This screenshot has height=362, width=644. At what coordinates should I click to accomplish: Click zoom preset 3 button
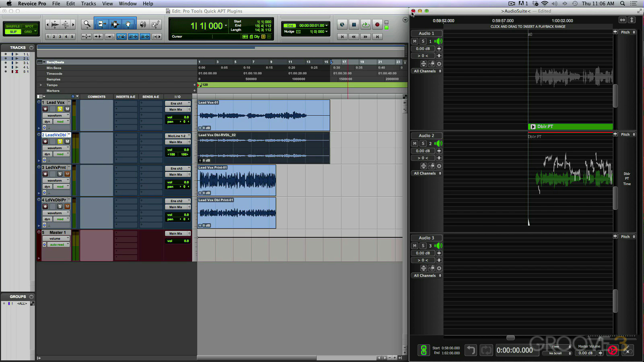tap(60, 37)
